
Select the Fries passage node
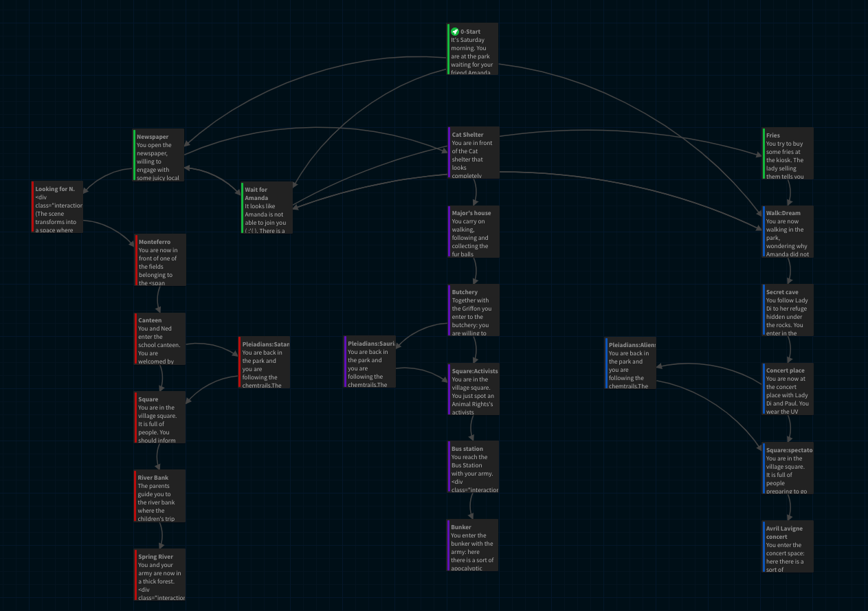click(788, 153)
